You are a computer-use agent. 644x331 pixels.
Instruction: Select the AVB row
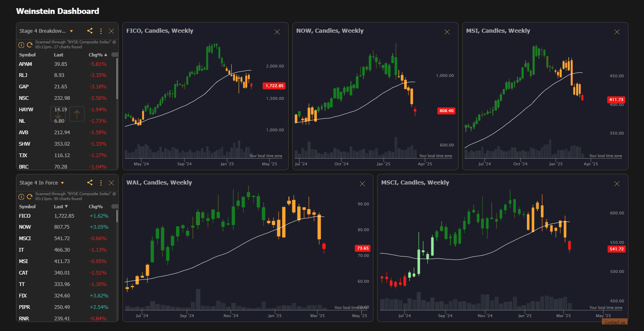tap(66, 133)
